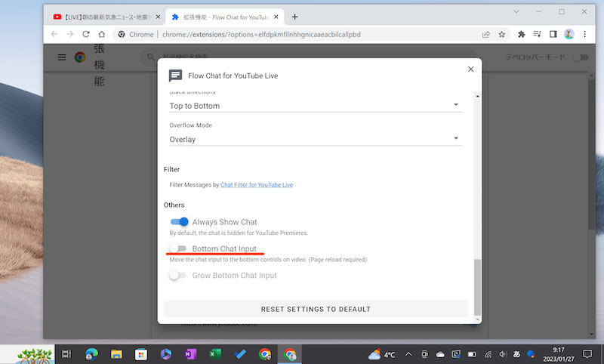Click the share page icon in address bar

pos(485,34)
